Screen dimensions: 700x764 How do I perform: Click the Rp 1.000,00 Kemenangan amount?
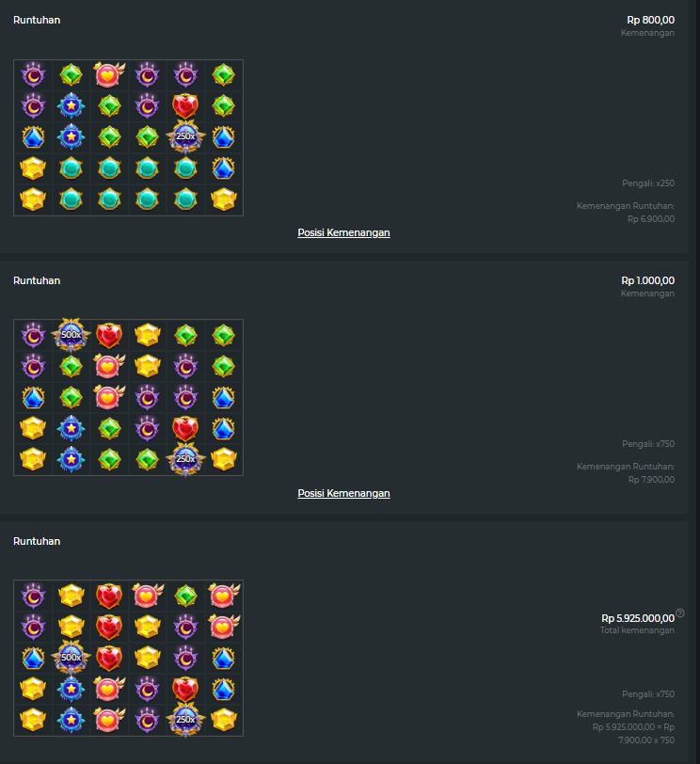click(647, 280)
